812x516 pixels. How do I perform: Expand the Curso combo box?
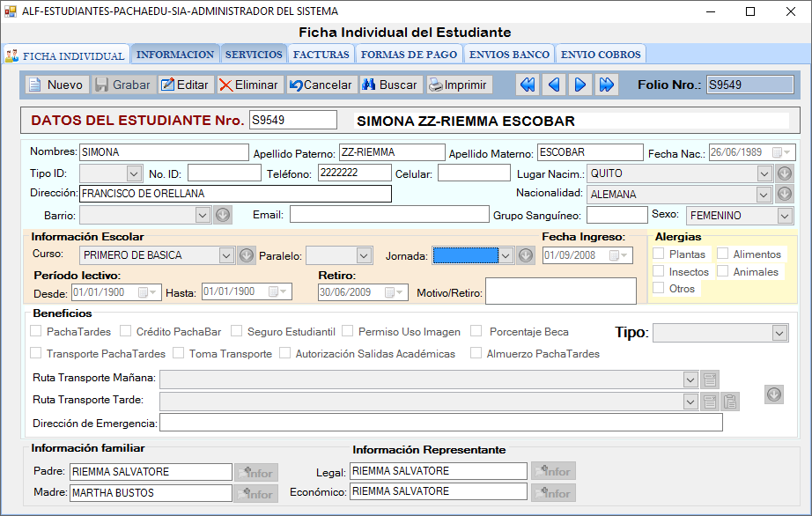click(226, 256)
